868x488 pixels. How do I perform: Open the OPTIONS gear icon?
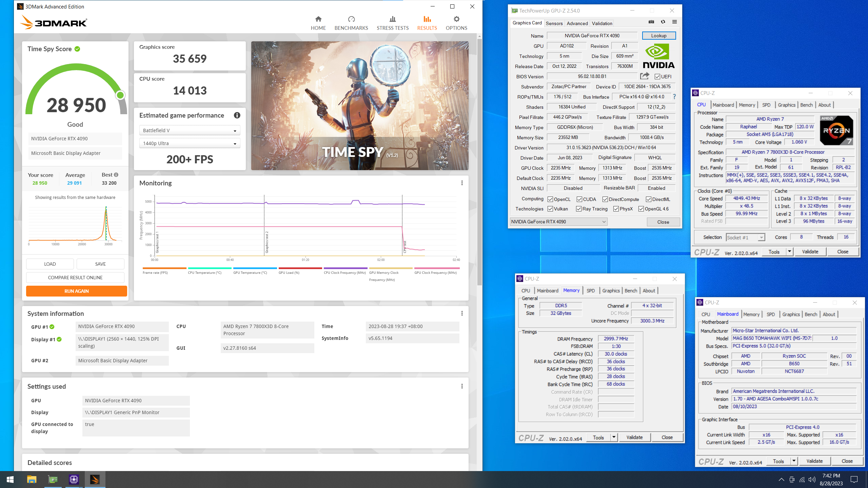[x=456, y=19]
